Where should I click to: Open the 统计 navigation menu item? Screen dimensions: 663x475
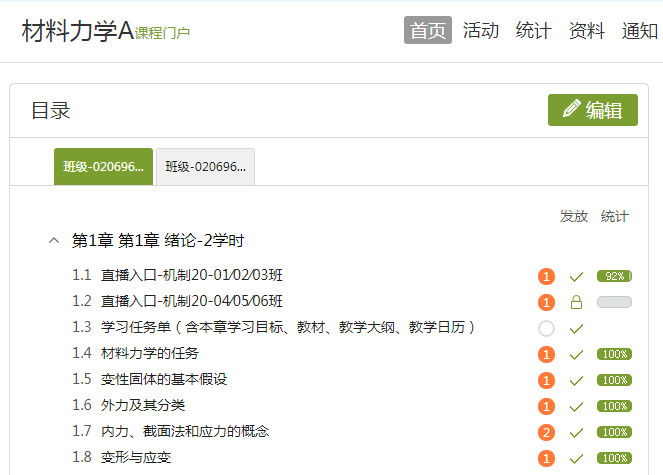point(533,30)
